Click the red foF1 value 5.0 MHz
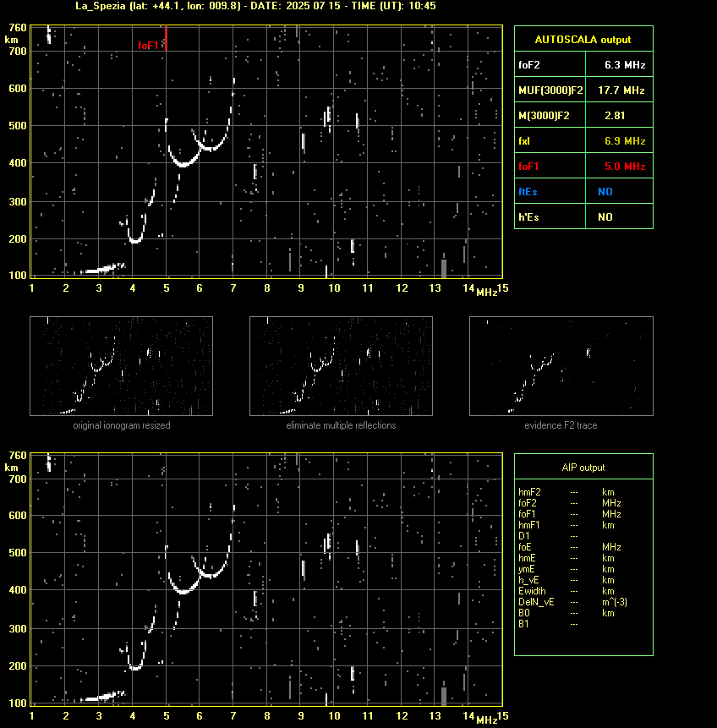 coord(625,167)
